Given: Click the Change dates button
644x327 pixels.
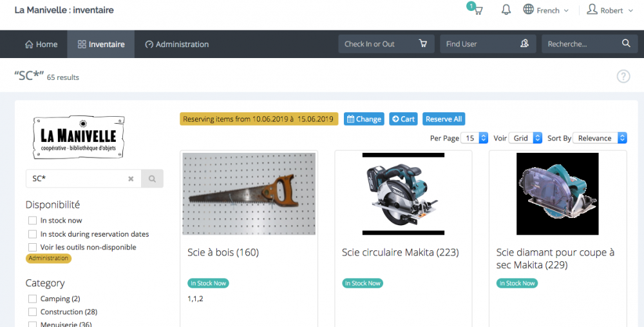Looking at the screenshot, I should click(364, 119).
